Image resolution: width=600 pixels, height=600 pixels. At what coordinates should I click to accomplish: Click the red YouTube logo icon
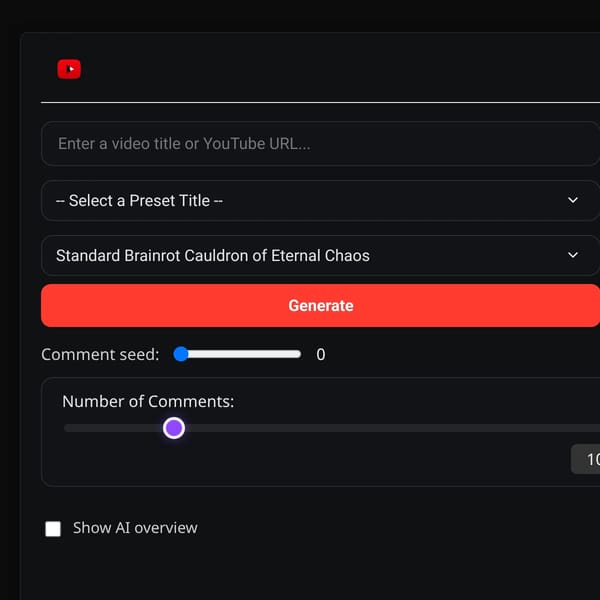pos(69,69)
